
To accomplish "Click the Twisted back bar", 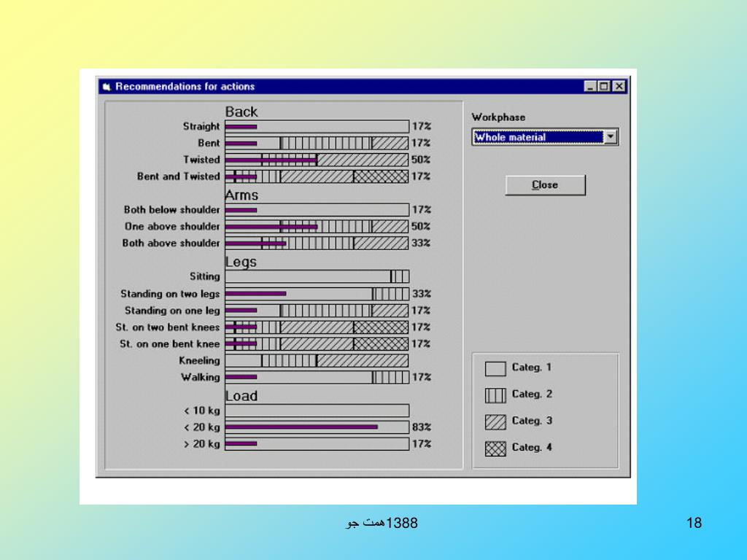I will click(x=317, y=160).
